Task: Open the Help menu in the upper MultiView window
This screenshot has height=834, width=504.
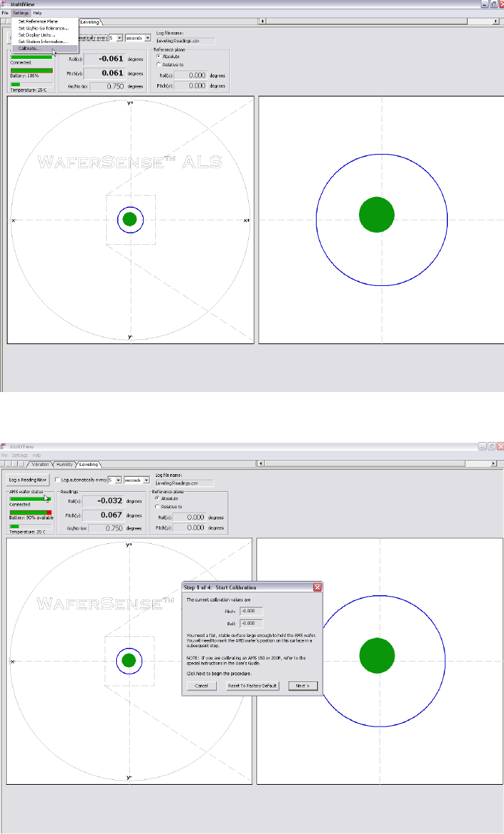Action: point(38,13)
